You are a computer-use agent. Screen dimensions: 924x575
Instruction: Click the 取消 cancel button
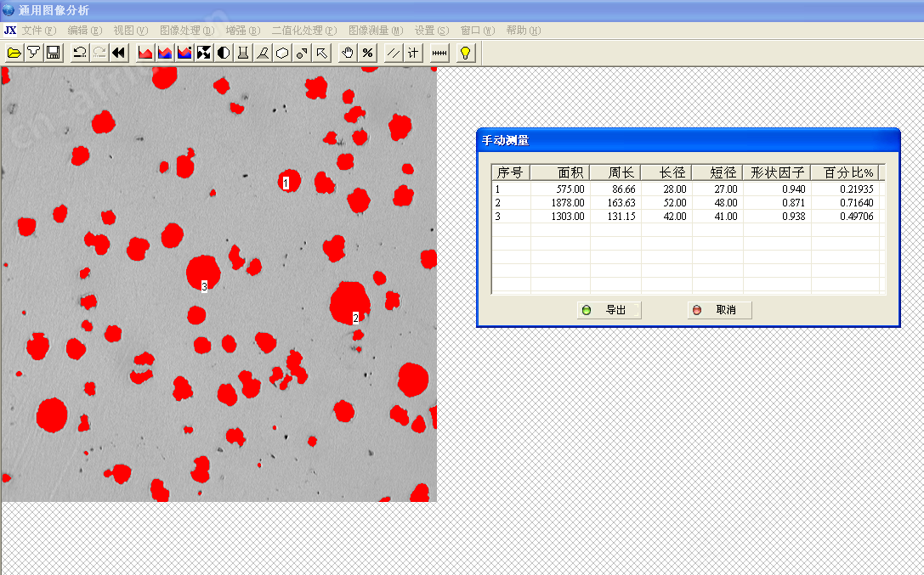[x=719, y=310]
